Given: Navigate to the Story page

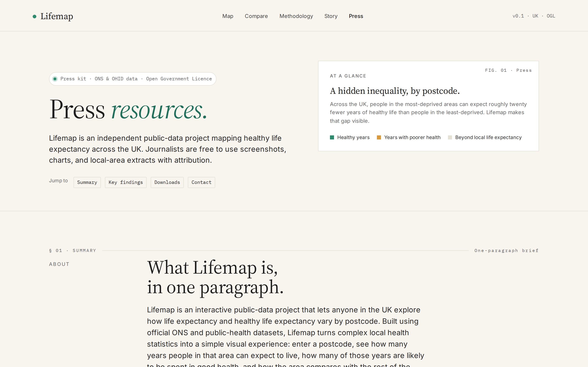Looking at the screenshot, I should (x=331, y=16).
